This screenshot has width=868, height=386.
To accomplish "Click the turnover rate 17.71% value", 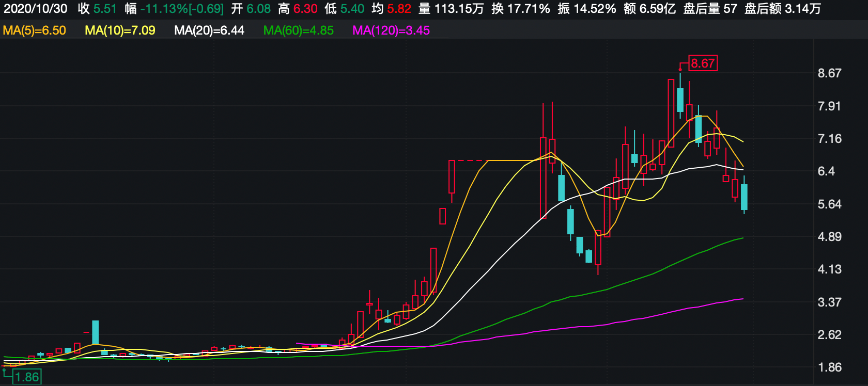I will coord(528,9).
